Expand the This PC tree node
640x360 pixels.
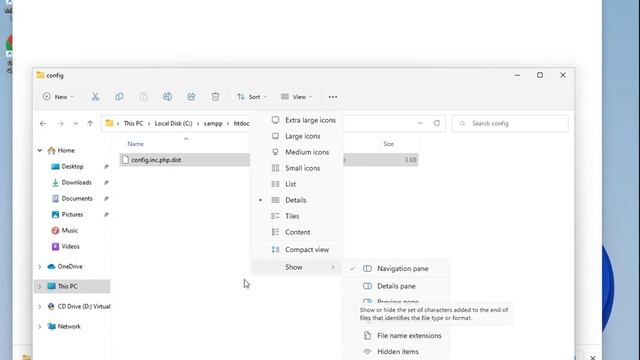tap(40, 287)
